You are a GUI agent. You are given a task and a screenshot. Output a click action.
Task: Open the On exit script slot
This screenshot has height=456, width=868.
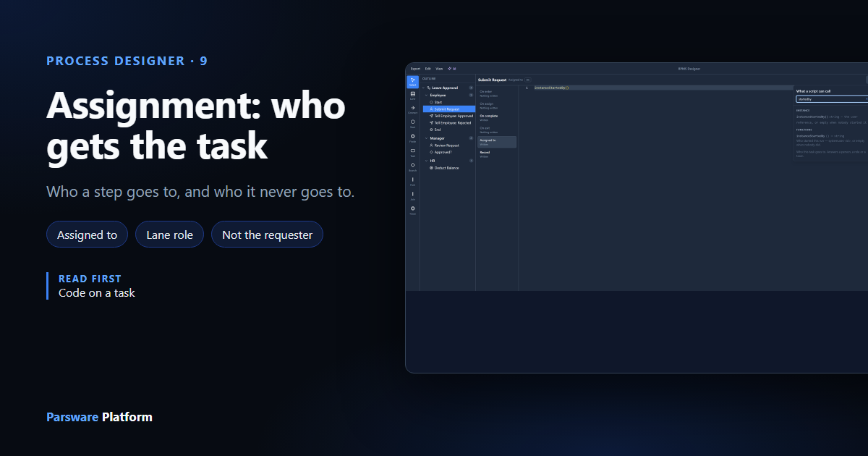tap(497, 130)
